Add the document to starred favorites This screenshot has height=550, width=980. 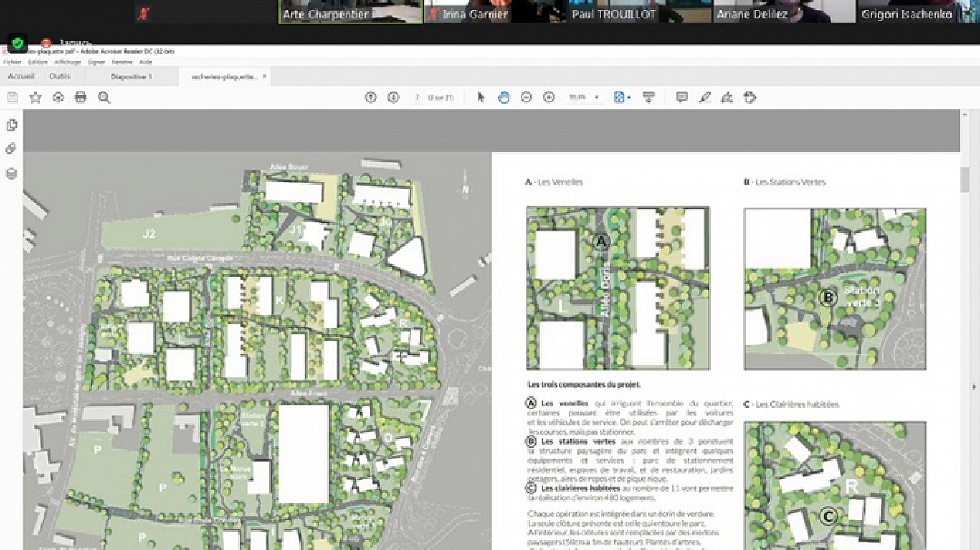tap(35, 97)
